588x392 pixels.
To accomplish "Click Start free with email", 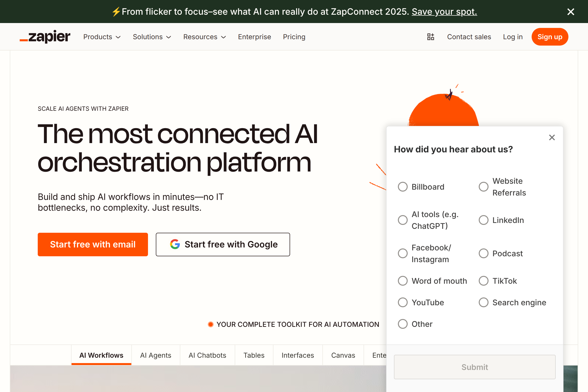I will point(93,244).
